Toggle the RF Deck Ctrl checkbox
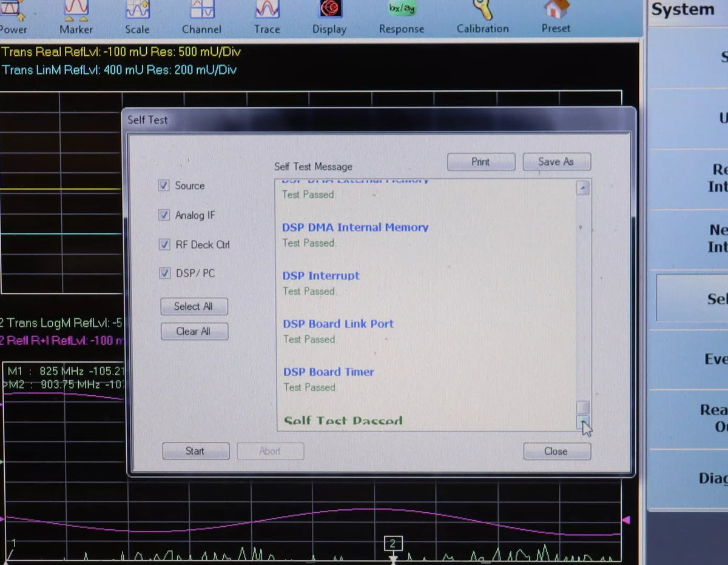Image resolution: width=728 pixels, height=565 pixels. (x=164, y=244)
